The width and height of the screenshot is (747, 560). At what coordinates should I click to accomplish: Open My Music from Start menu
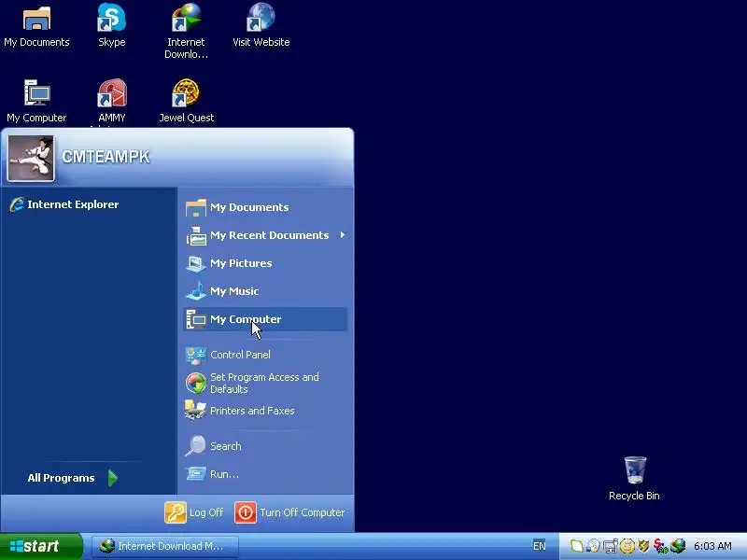[266, 291]
